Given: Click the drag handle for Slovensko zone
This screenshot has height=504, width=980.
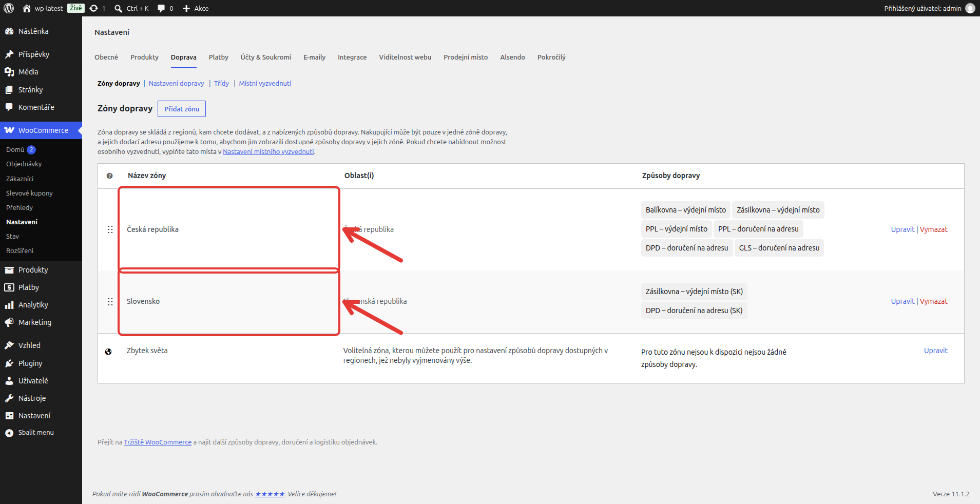Looking at the screenshot, I should pyautogui.click(x=110, y=302).
